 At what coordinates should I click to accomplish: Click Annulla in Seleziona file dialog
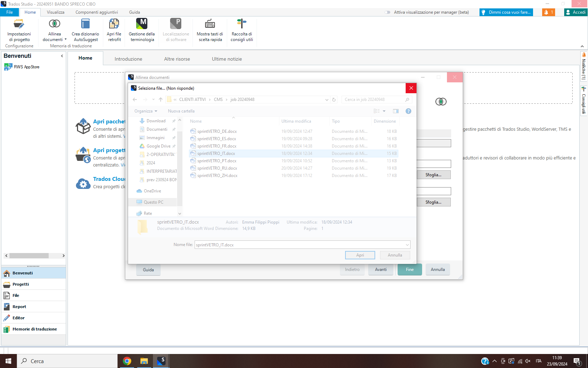[x=395, y=255]
